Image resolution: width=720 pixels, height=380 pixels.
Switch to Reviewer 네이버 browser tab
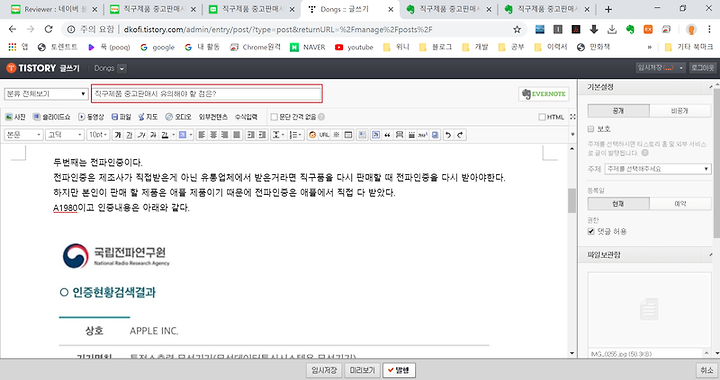tap(54, 9)
